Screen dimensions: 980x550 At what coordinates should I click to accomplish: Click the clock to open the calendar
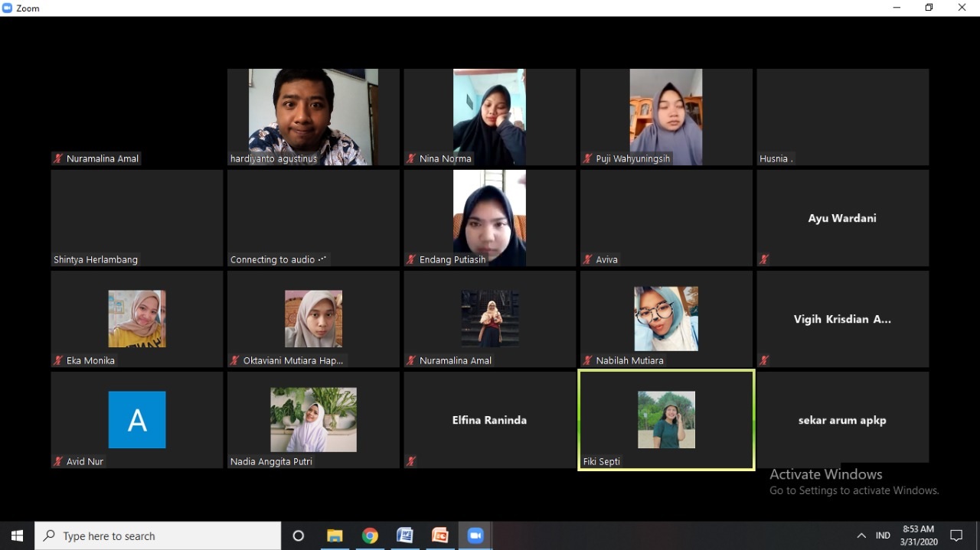918,535
